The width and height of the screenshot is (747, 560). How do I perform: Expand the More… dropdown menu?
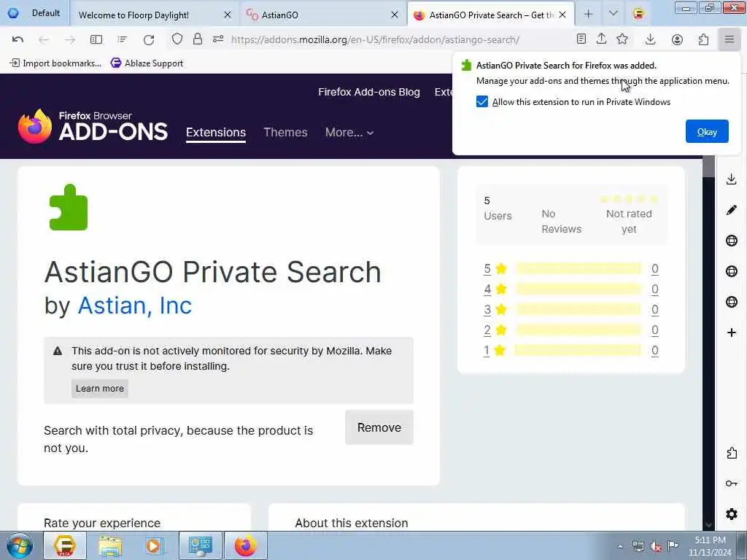pos(349,133)
